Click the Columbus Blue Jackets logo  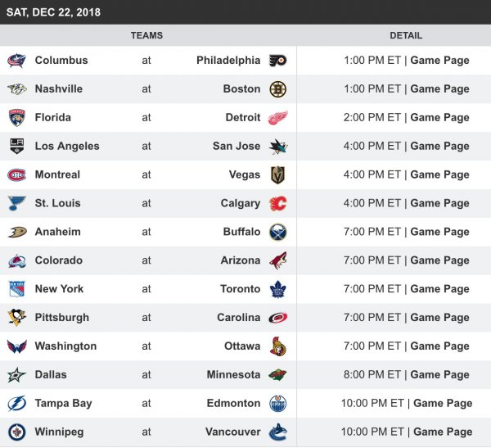click(17, 61)
